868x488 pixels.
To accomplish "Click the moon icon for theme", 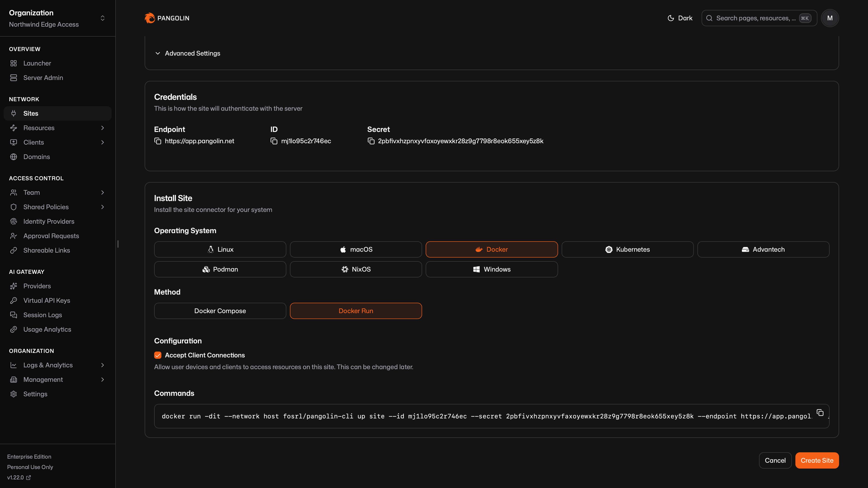I will [671, 18].
